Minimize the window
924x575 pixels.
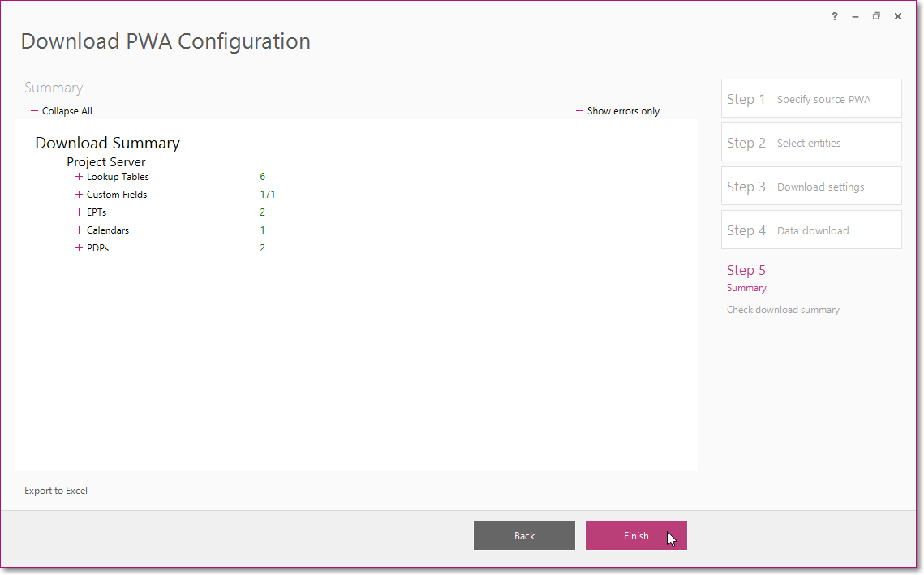pyautogui.click(x=855, y=16)
